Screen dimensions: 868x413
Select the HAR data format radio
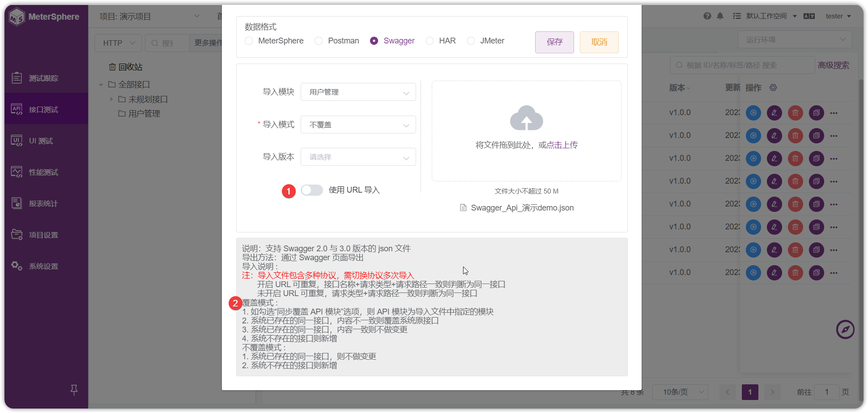point(430,41)
